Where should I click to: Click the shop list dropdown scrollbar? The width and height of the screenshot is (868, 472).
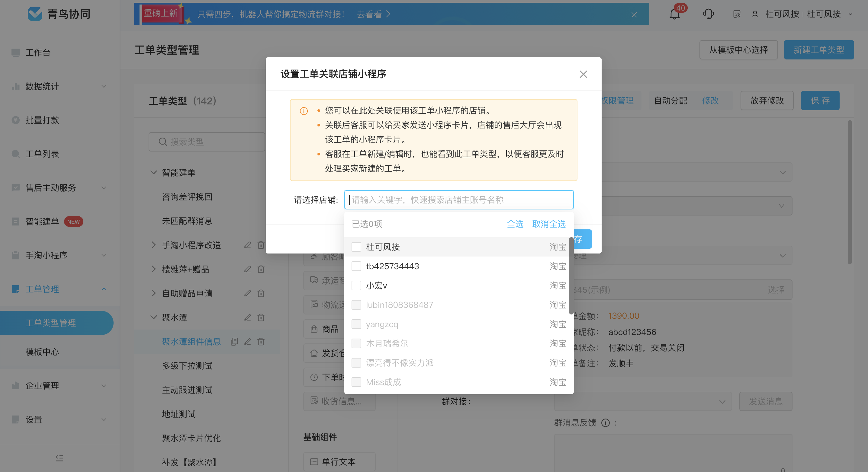[571, 276]
